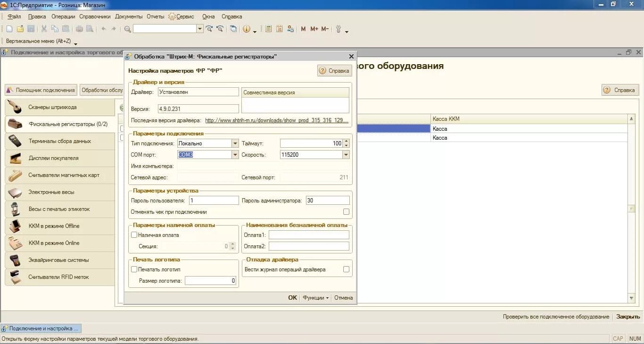This screenshot has width=644, height=344.
Task: Click the Помощник подключения button
Action: click(x=41, y=90)
